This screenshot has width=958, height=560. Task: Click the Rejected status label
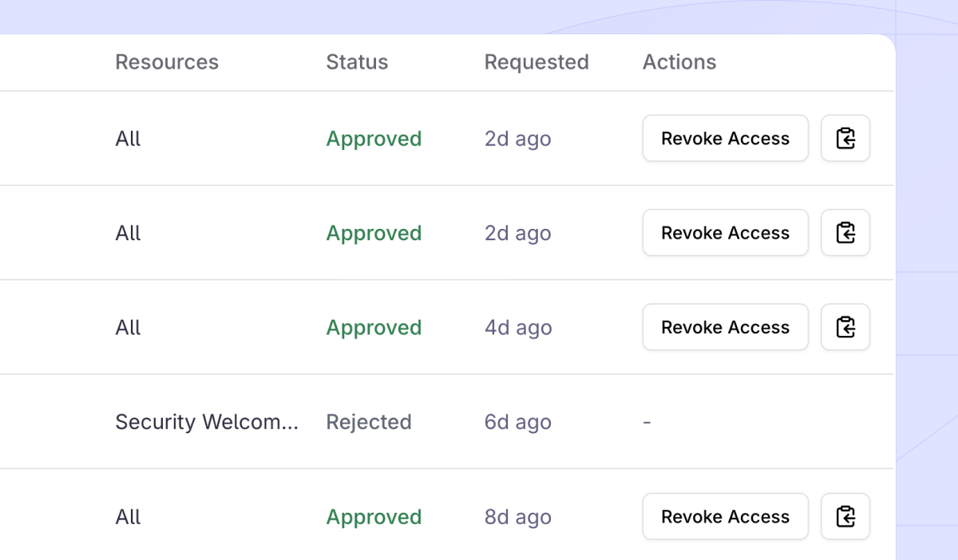[x=368, y=421]
